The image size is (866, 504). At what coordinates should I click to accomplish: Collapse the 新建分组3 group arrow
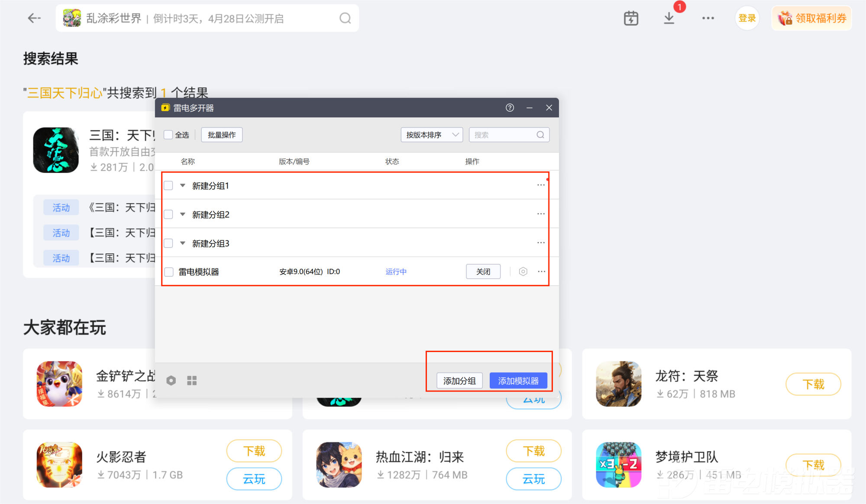point(183,243)
